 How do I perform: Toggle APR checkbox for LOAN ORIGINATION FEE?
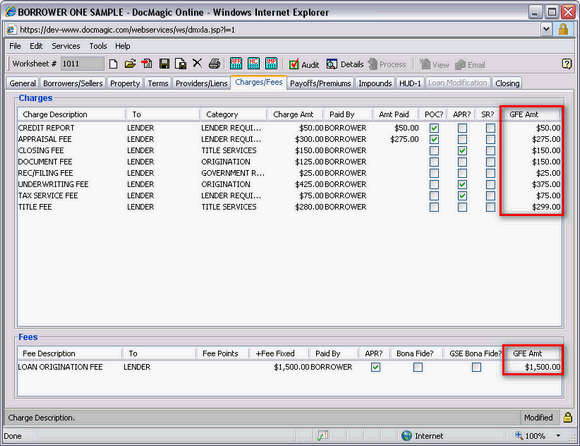click(375, 367)
